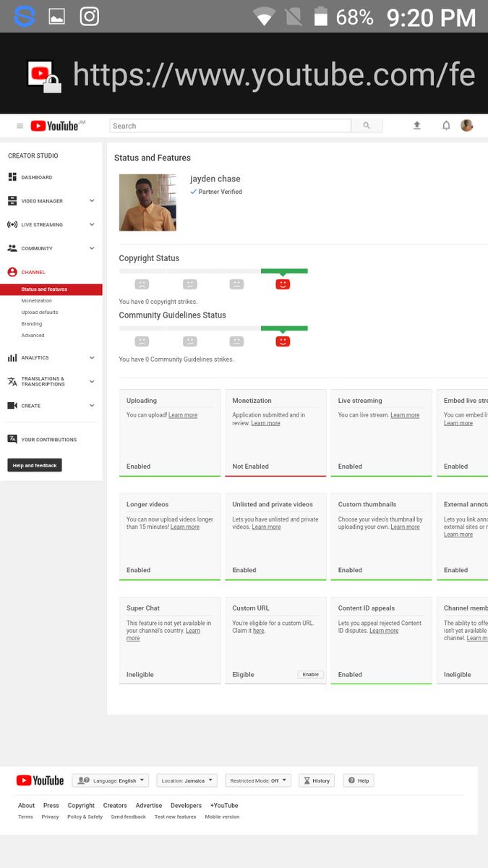Viewport: 488px width, 868px height.
Task: Open Language: English dropdown
Action: [110, 780]
